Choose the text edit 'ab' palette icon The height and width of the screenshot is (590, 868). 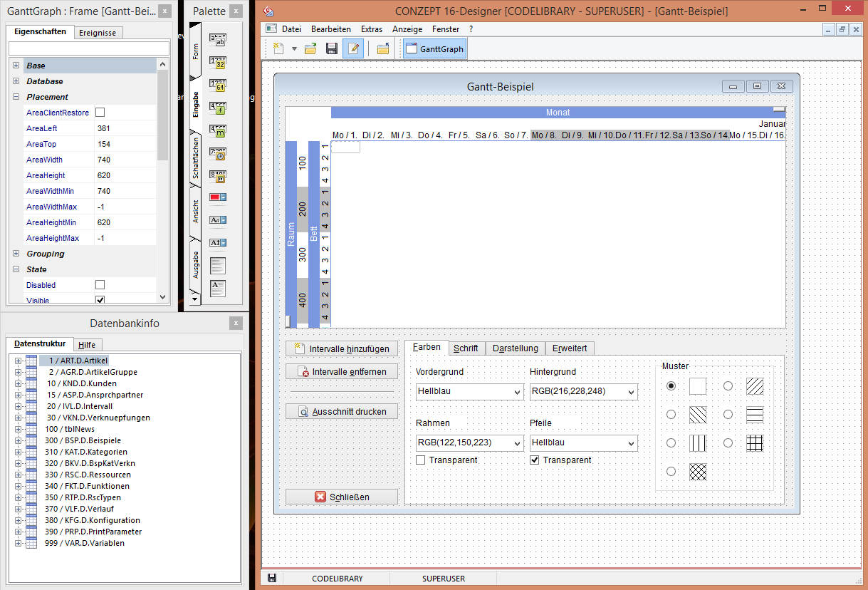point(217,40)
